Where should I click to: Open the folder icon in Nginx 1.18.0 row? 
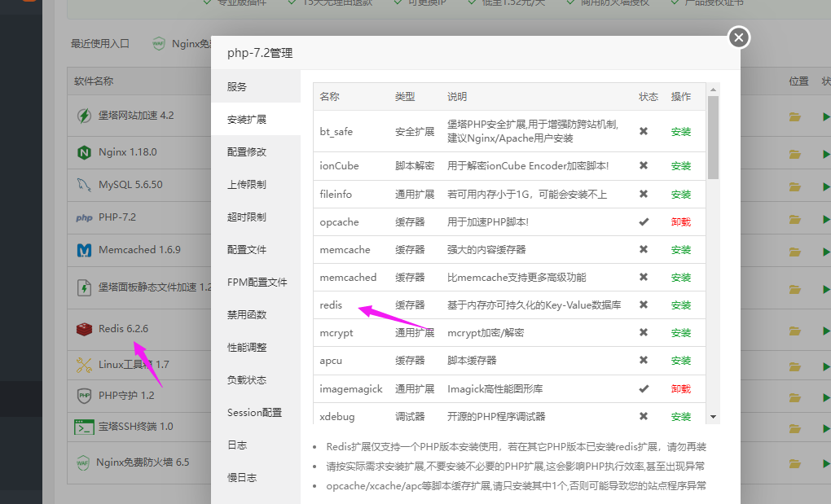click(x=795, y=154)
